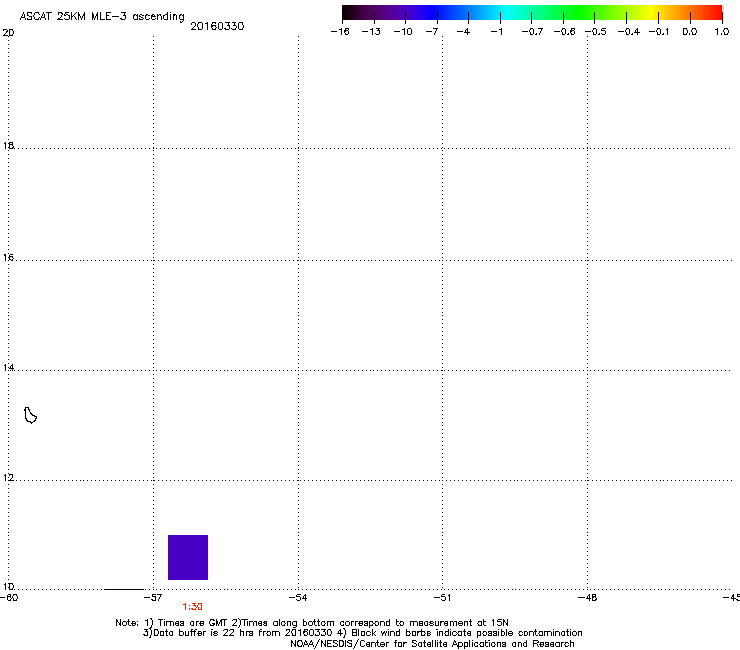Click the latitude 14 axis label
The height and width of the screenshot is (650, 740).
[8, 367]
